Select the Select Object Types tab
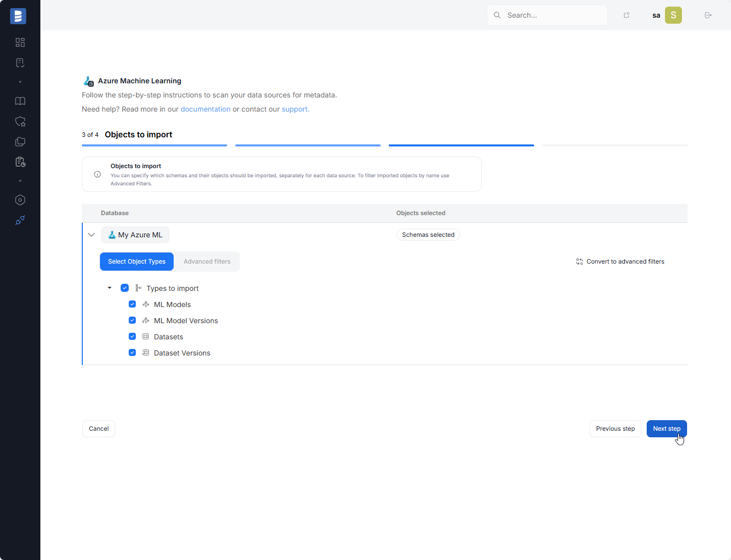Viewport: 731px width, 560px height. coord(137,262)
